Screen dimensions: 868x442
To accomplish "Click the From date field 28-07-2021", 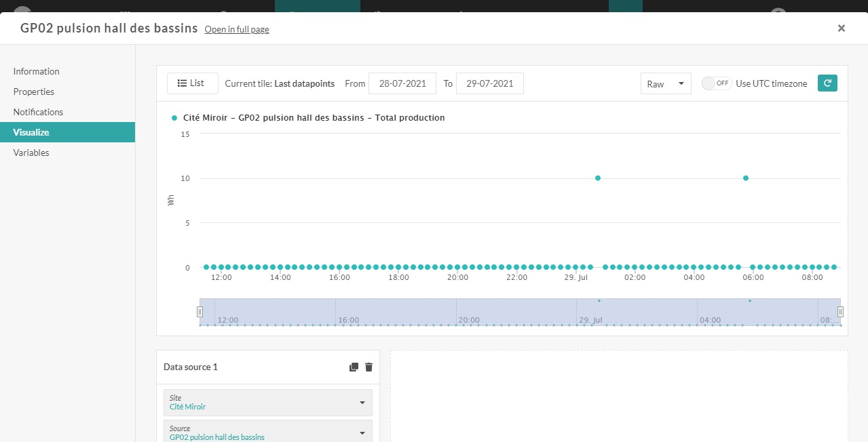I will pyautogui.click(x=402, y=84).
